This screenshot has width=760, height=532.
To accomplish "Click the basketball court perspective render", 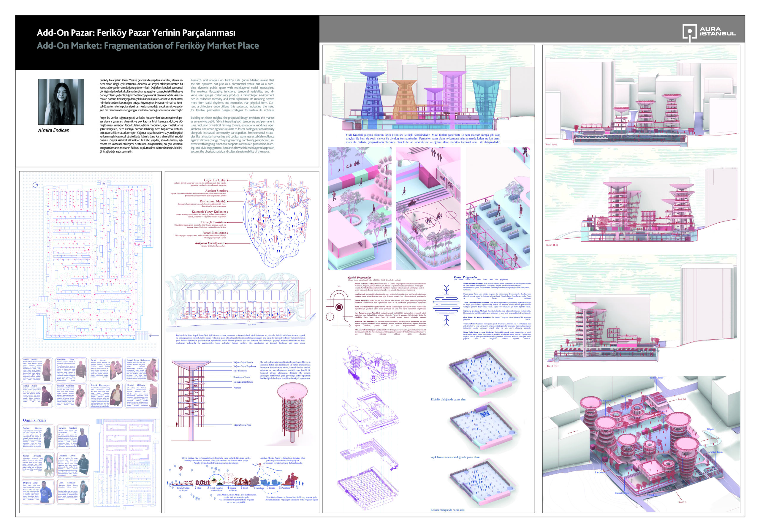I will [x=428, y=209].
